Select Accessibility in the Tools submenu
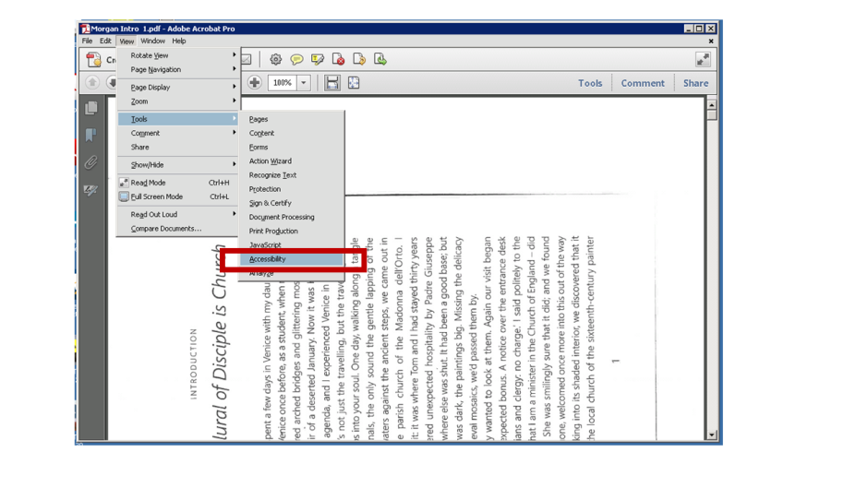868x488 pixels. pos(292,259)
